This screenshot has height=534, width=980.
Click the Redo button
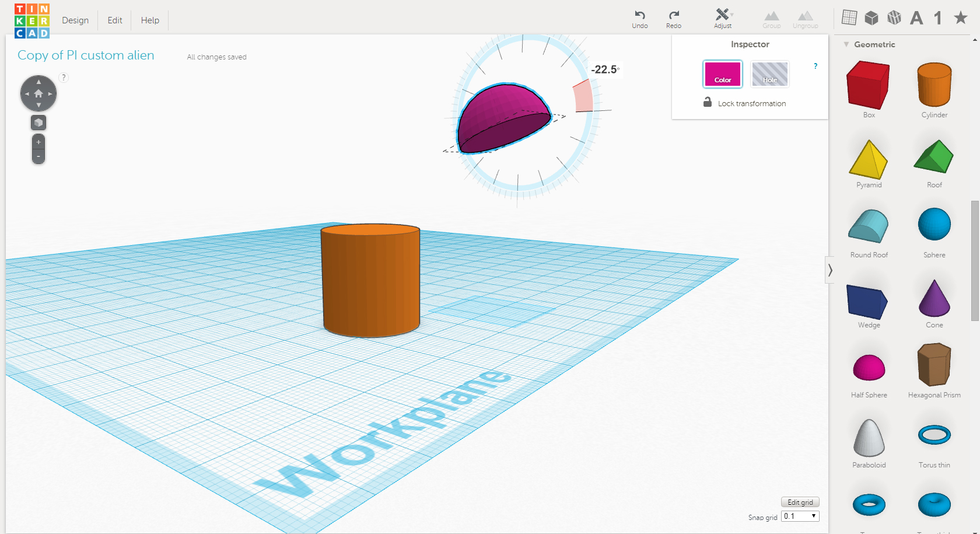point(674,19)
